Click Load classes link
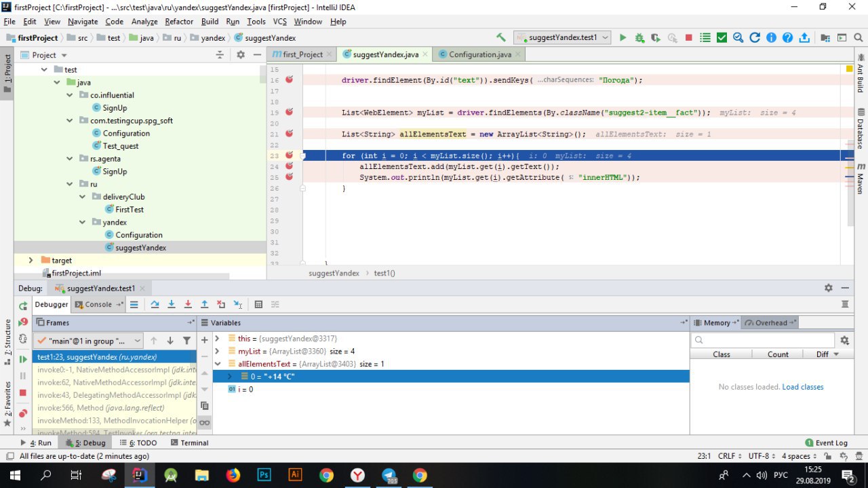 pyautogui.click(x=803, y=387)
